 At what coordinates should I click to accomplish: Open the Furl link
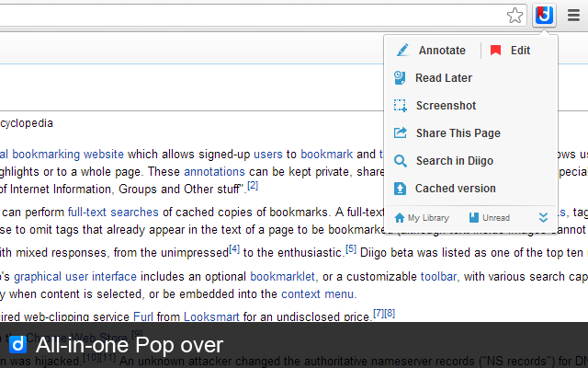point(143,316)
